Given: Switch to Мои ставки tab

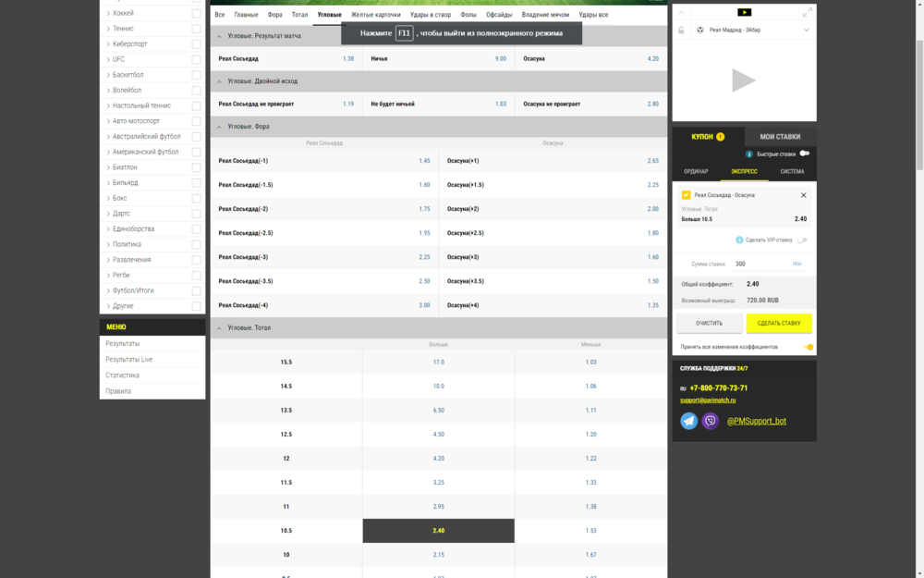Looking at the screenshot, I should (x=780, y=137).
